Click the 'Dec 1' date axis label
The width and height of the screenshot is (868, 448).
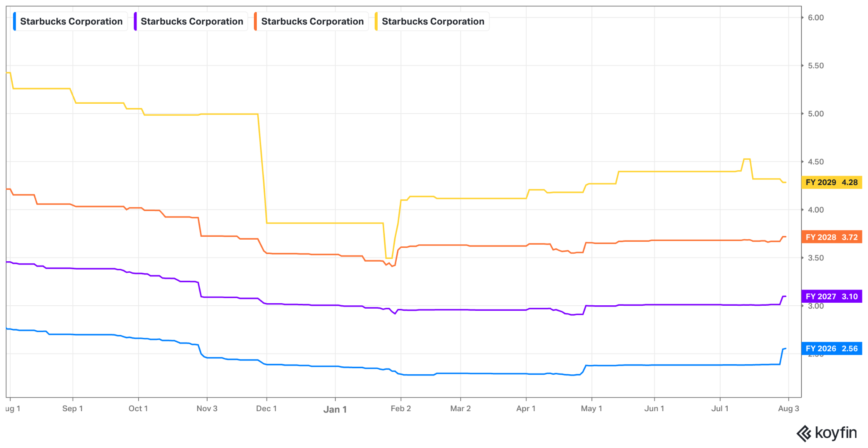click(x=267, y=409)
